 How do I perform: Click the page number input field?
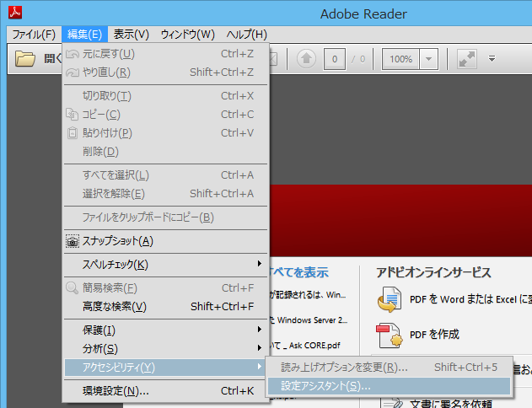335,59
